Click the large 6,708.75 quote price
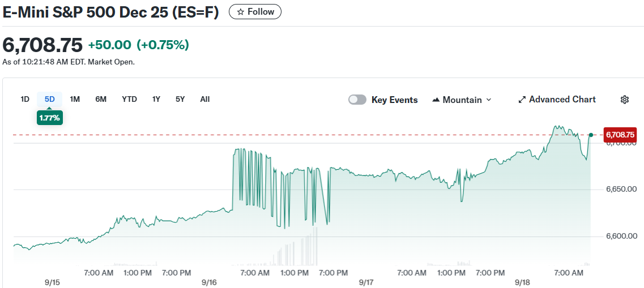The width and height of the screenshot is (644, 288). point(42,45)
